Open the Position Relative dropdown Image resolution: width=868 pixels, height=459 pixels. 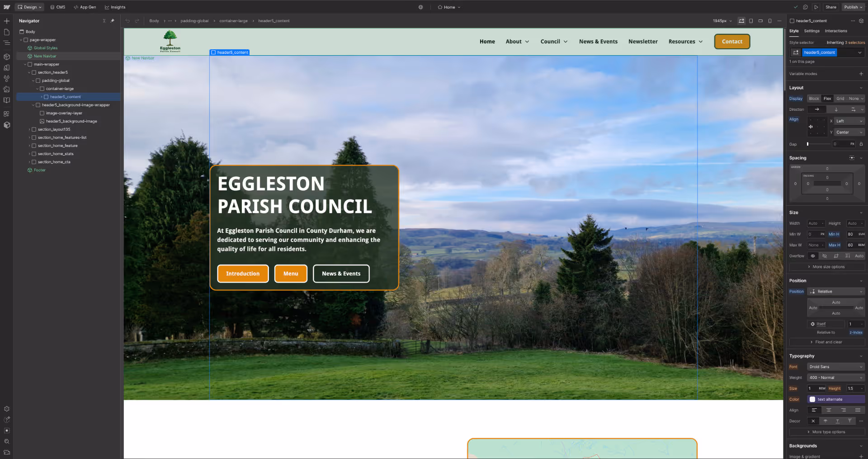click(x=836, y=292)
